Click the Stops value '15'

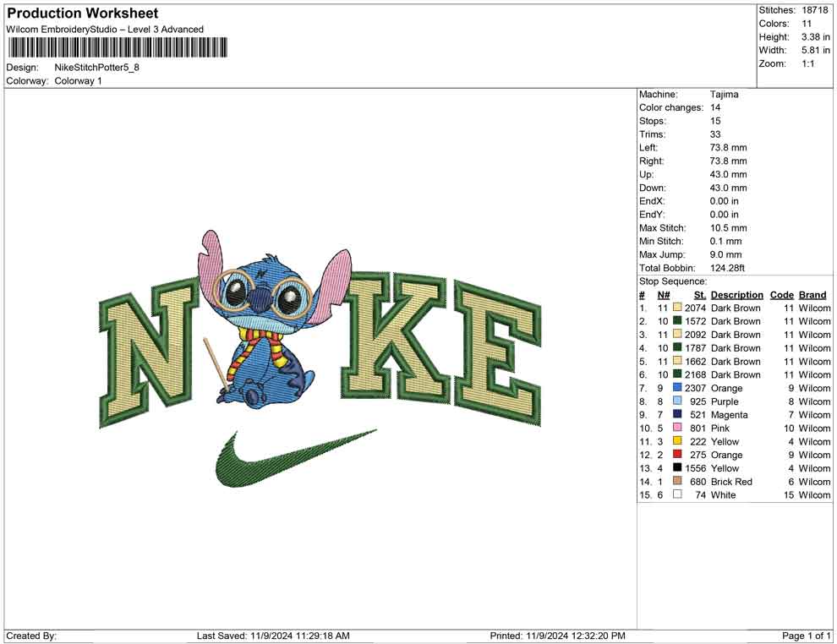(714, 121)
